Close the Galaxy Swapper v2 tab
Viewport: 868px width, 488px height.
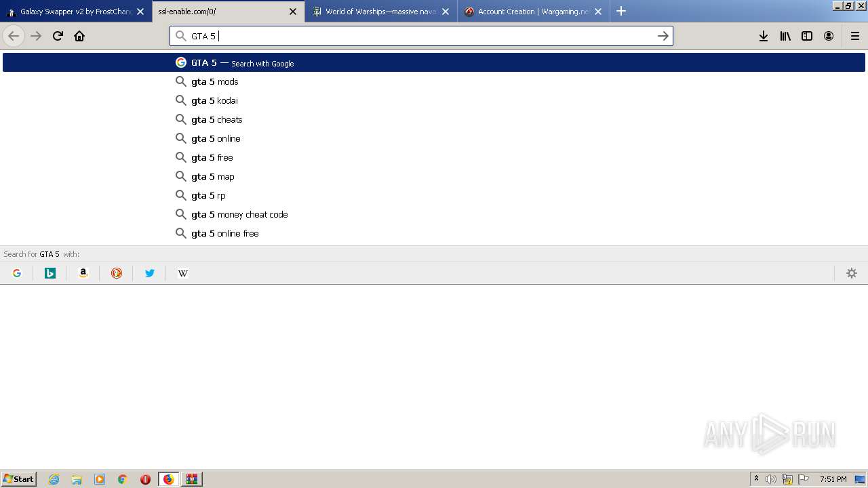pos(140,12)
